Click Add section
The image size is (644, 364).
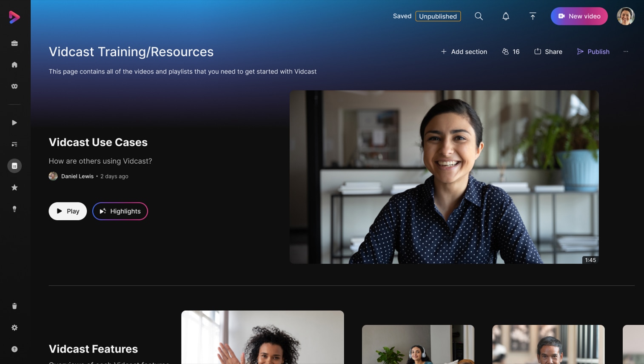pos(464,51)
